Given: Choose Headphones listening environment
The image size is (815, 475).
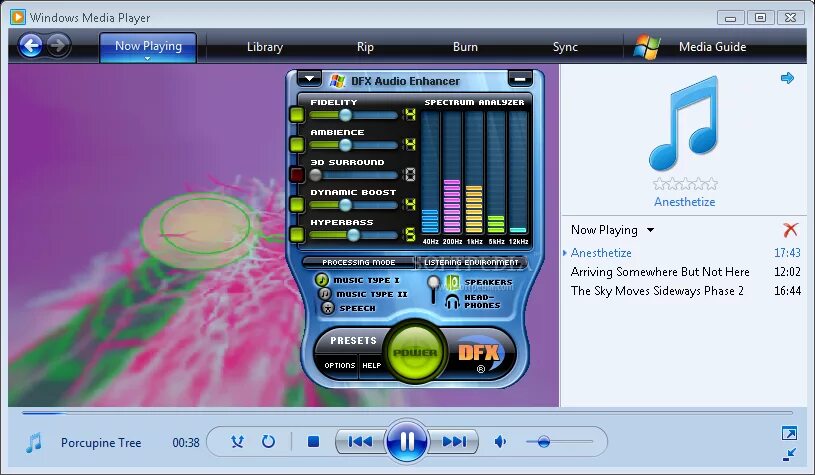Looking at the screenshot, I should [473, 301].
